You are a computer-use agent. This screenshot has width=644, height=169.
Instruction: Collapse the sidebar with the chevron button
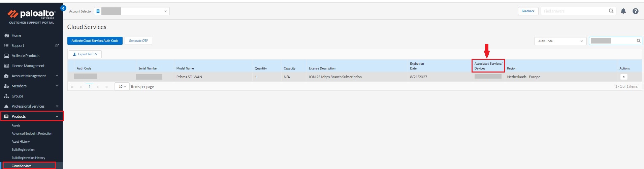point(63,8)
